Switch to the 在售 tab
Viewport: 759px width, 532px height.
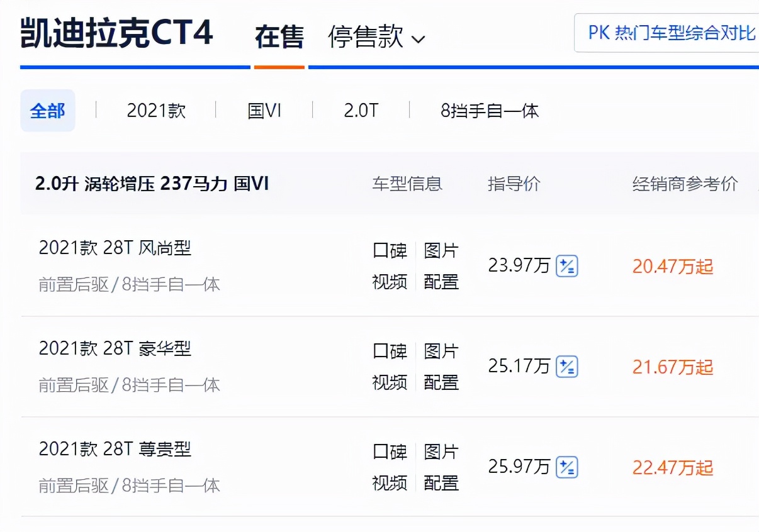279,36
